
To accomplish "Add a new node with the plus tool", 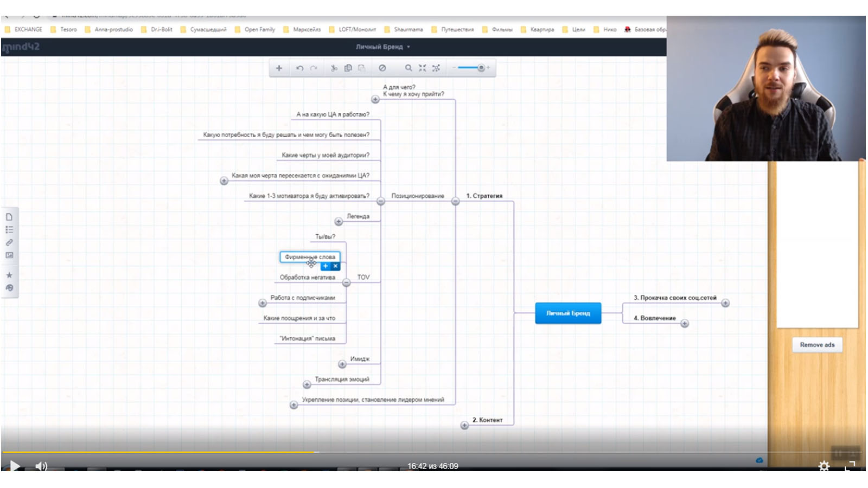I will click(x=279, y=68).
